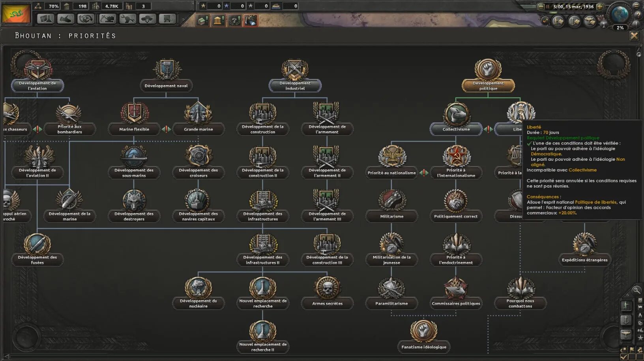Open the air orders ledger icon

click(590, 21)
